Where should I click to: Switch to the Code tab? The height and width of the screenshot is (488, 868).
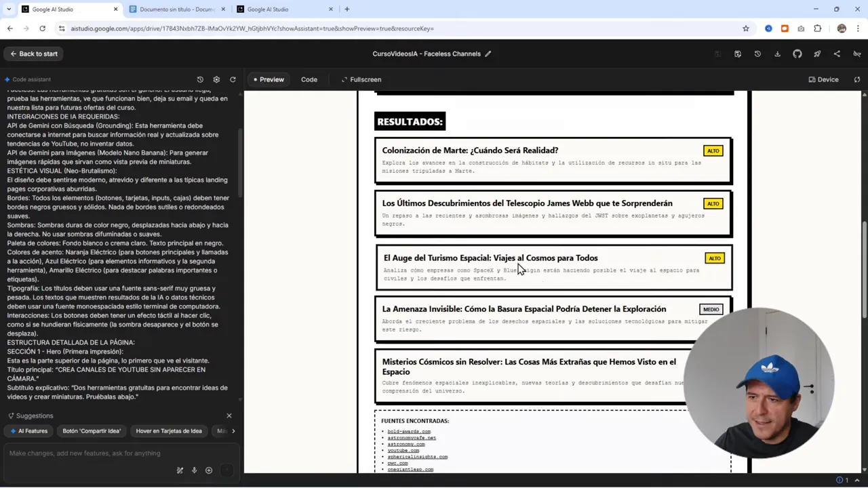click(309, 79)
